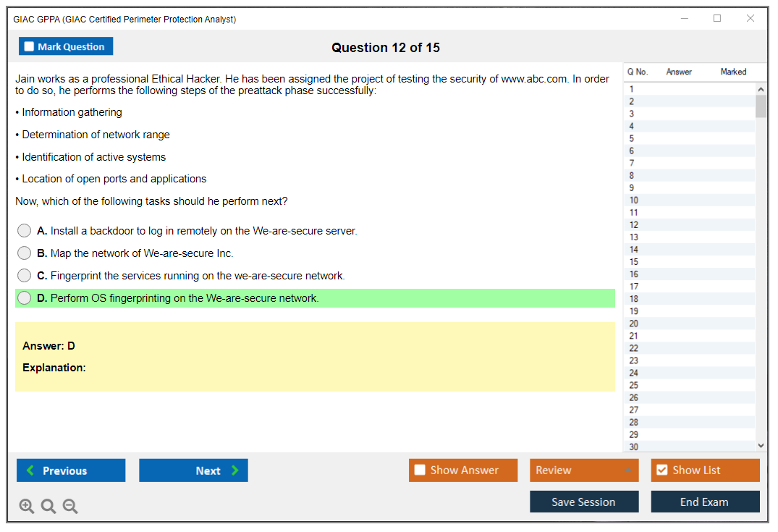The width and height of the screenshot is (778, 532).
Task: Click the zoom-out magnifier icon
Action: (70, 506)
